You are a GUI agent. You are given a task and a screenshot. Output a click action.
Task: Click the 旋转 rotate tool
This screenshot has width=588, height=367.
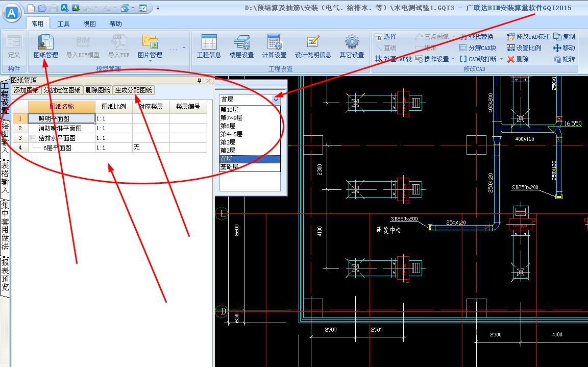pos(564,59)
